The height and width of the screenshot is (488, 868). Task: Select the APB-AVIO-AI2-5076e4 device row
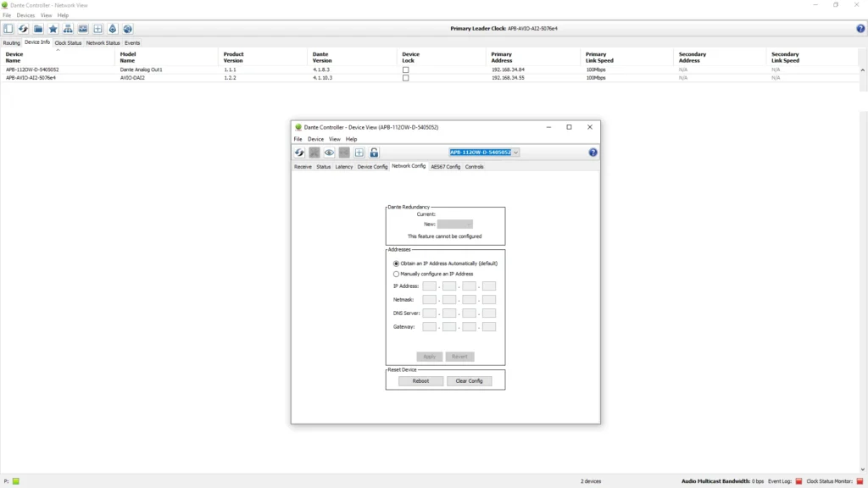[429, 78]
